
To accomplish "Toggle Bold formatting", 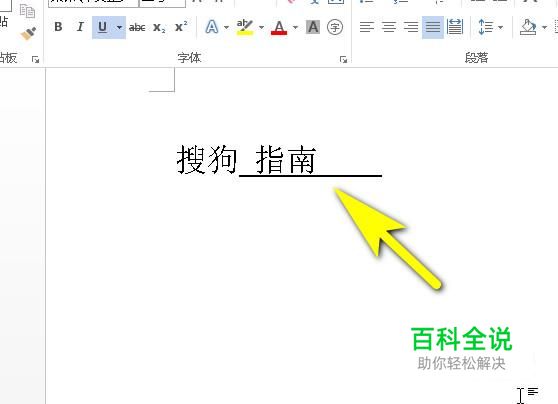I will (x=58, y=27).
